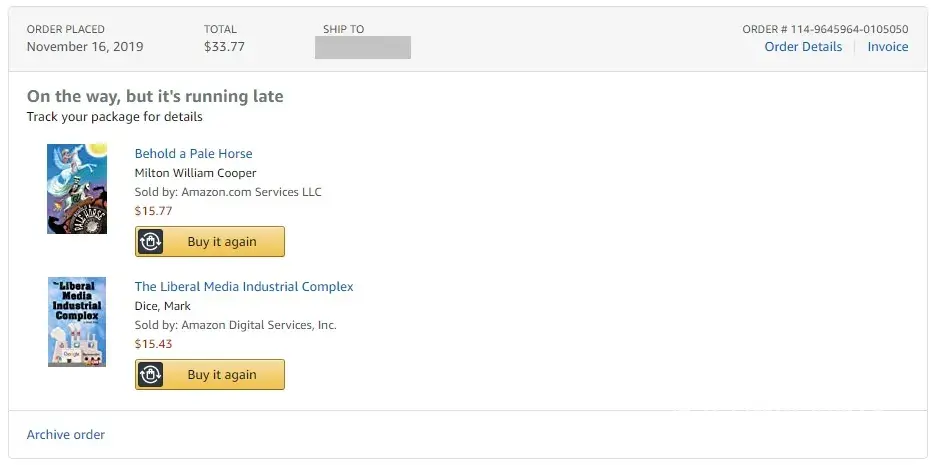934x465 pixels.
Task: Click "Track your package for details" text
Action: pyautogui.click(x=115, y=117)
